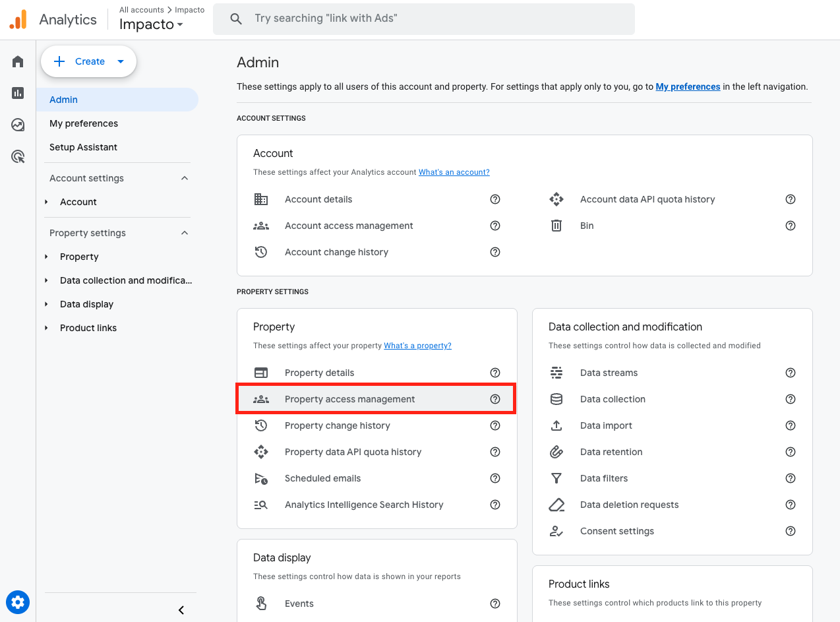This screenshot has width=840, height=622.
Task: Click the Admin gear icon at bottom left
Action: click(18, 602)
